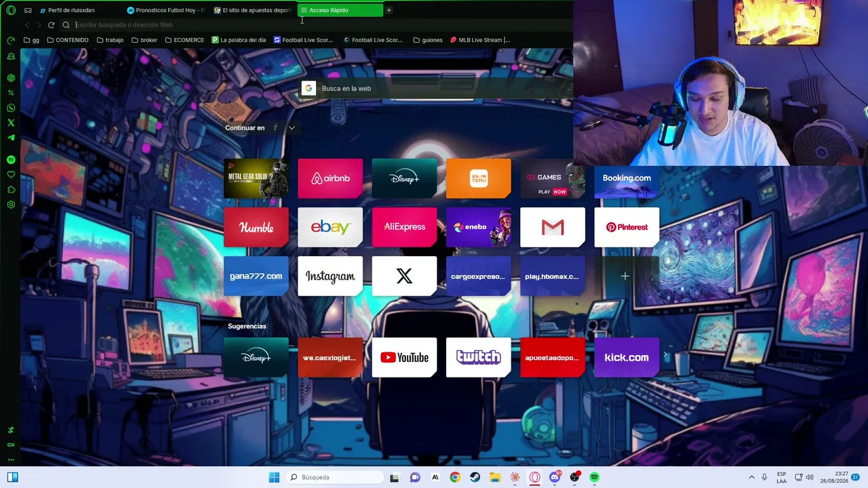
Task: Open ChatGPT from the sidebar
Action: [11, 78]
